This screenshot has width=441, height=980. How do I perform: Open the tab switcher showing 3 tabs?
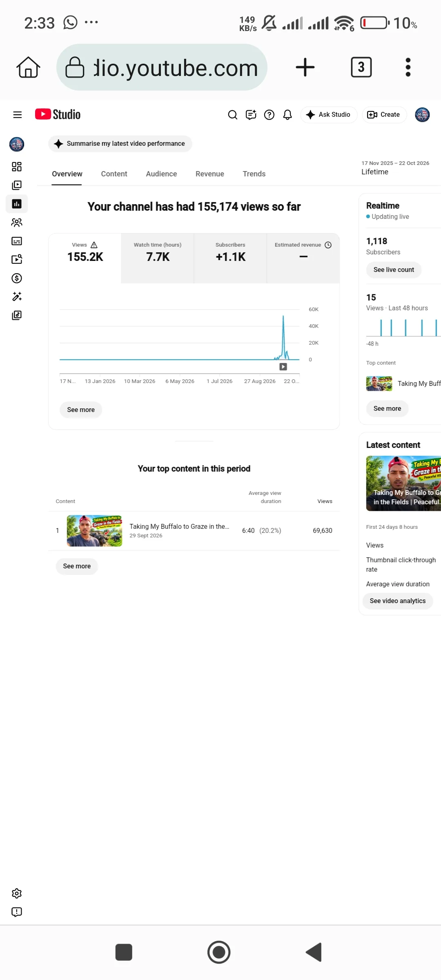pyautogui.click(x=361, y=67)
